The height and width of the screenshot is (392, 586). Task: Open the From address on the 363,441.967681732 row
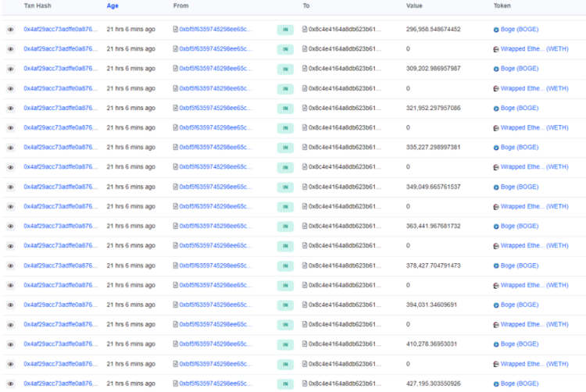(x=216, y=226)
